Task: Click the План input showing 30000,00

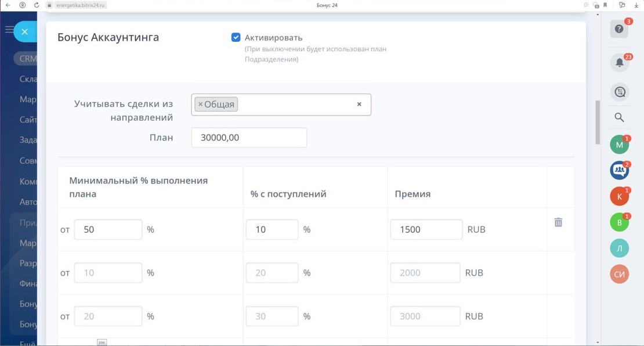Action: point(248,137)
